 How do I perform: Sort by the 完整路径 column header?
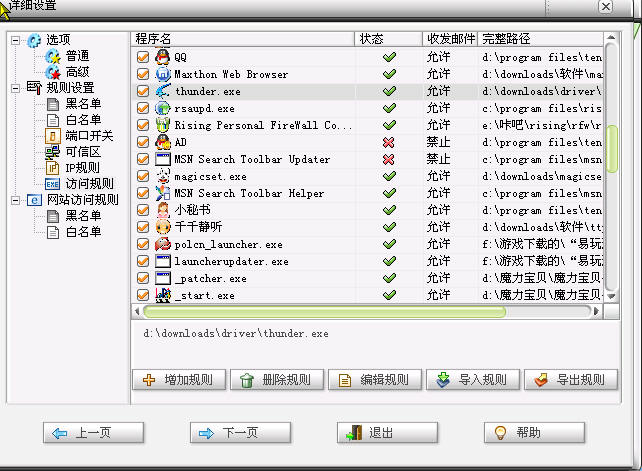(x=540, y=39)
